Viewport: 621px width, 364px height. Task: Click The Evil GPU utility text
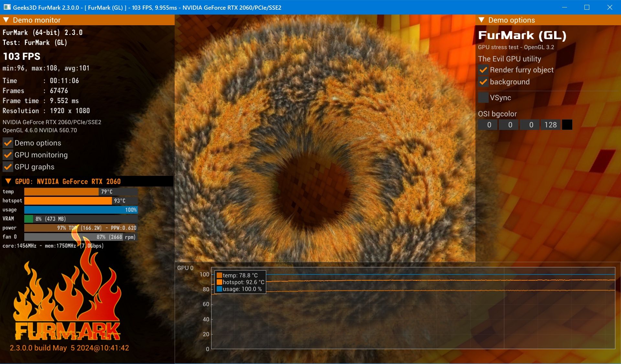pyautogui.click(x=509, y=59)
